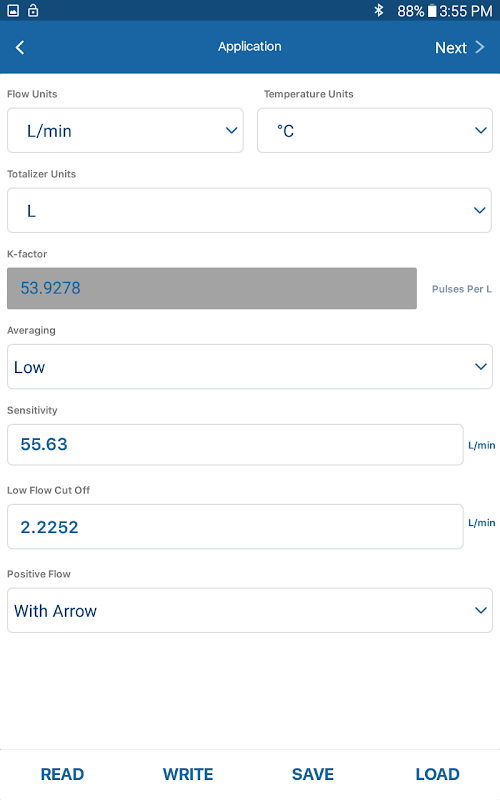Tap the Application header title
Viewport: 500px width, 800px height.
tap(249, 46)
